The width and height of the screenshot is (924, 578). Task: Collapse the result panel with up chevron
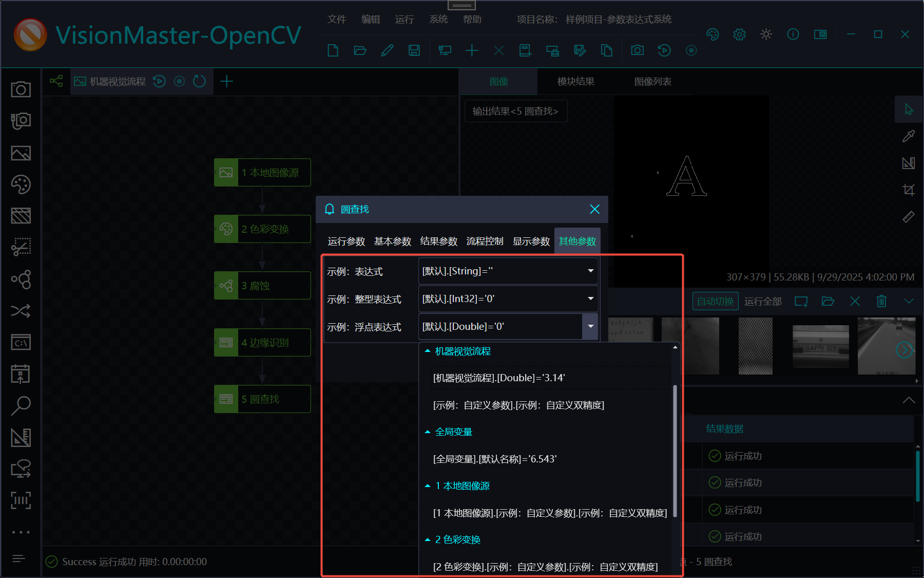(909, 400)
